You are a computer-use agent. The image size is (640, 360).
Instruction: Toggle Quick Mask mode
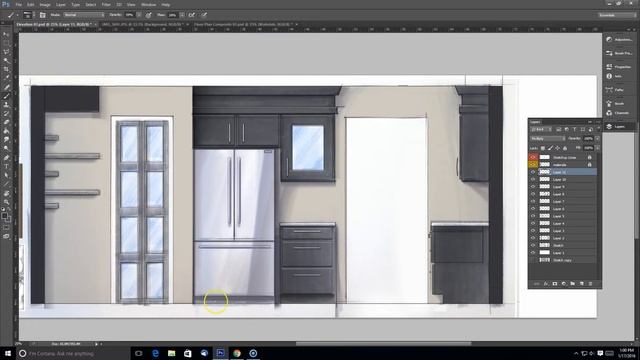[6, 228]
